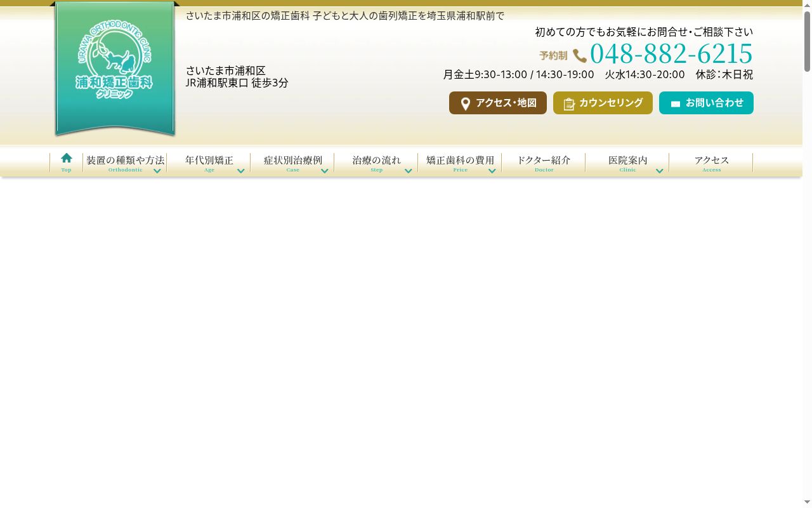Open the 装置の種類や方法 menu item

click(125, 163)
